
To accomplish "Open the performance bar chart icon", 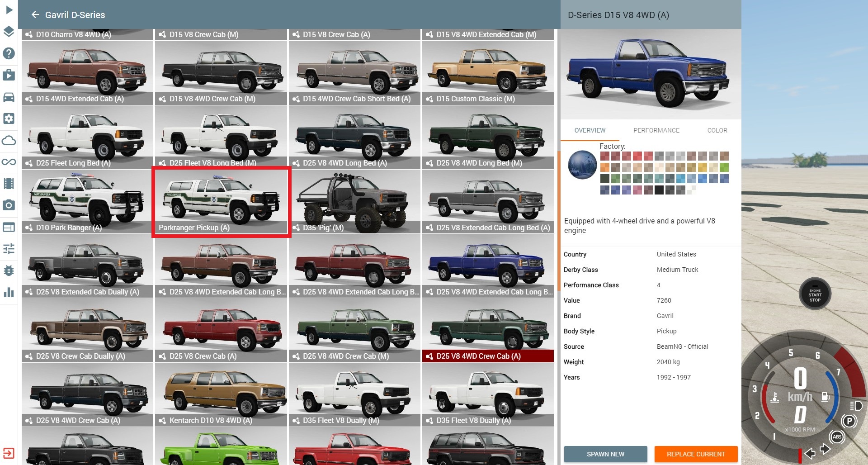I will tap(9, 292).
